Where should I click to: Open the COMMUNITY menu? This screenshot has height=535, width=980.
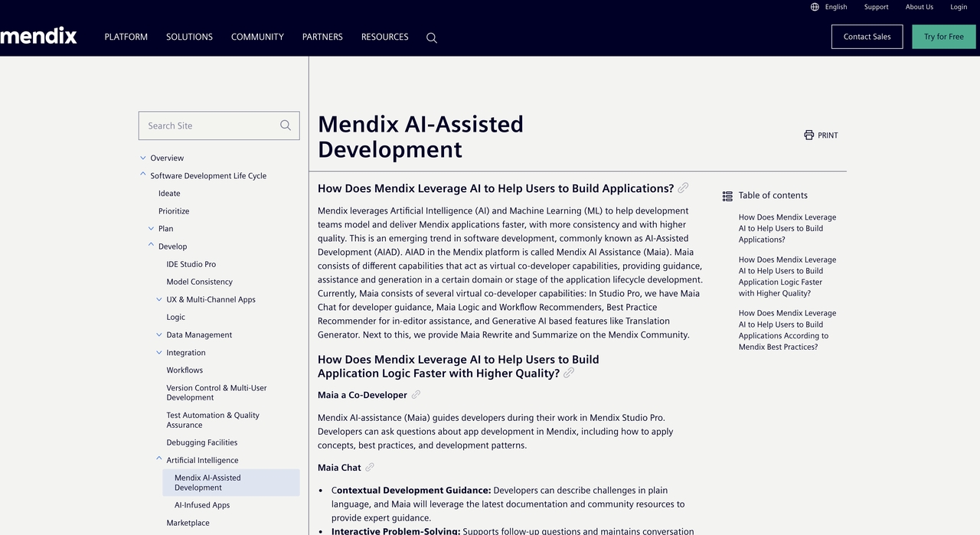pyautogui.click(x=257, y=37)
